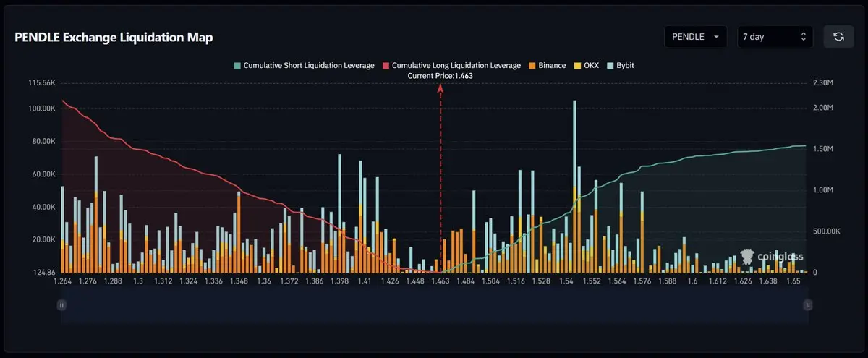Click the 1.348 price axis label

point(239,281)
